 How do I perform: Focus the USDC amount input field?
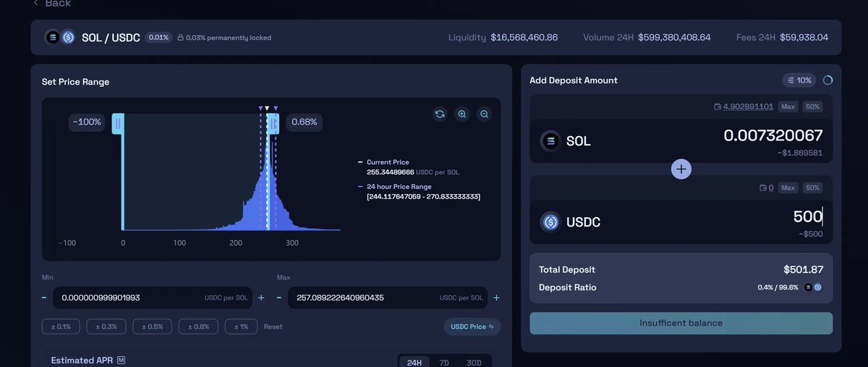click(807, 216)
